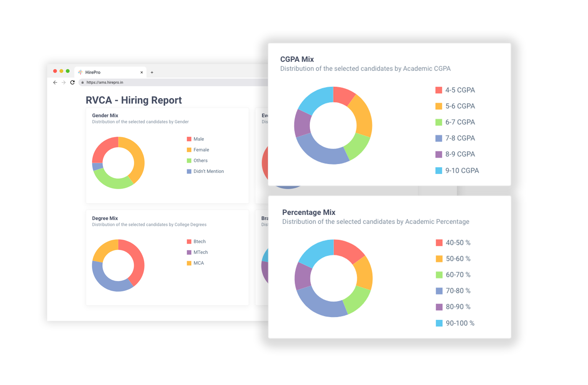Click the padlock icon in the address bar

click(x=82, y=82)
